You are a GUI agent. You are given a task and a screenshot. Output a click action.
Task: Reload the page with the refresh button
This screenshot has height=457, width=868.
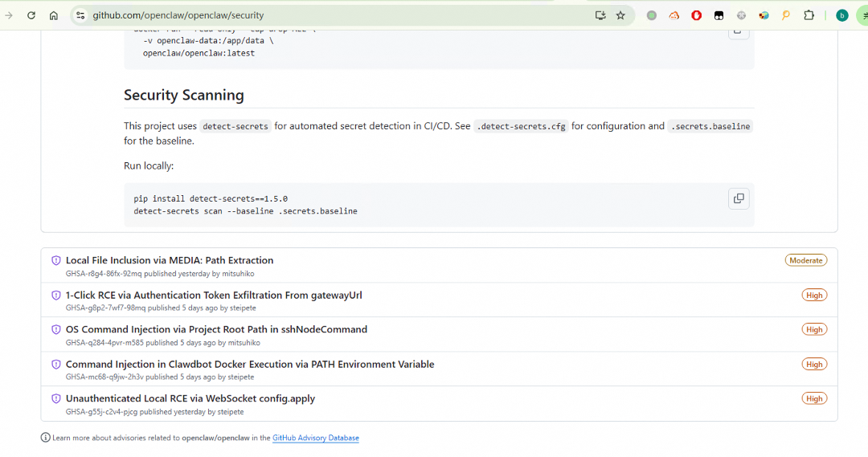31,15
